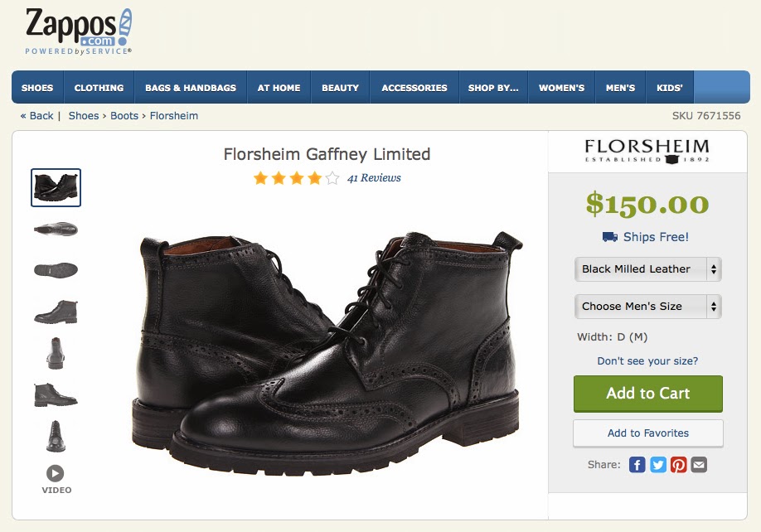Switch to the Men's tab
The image size is (761, 532).
click(x=620, y=87)
